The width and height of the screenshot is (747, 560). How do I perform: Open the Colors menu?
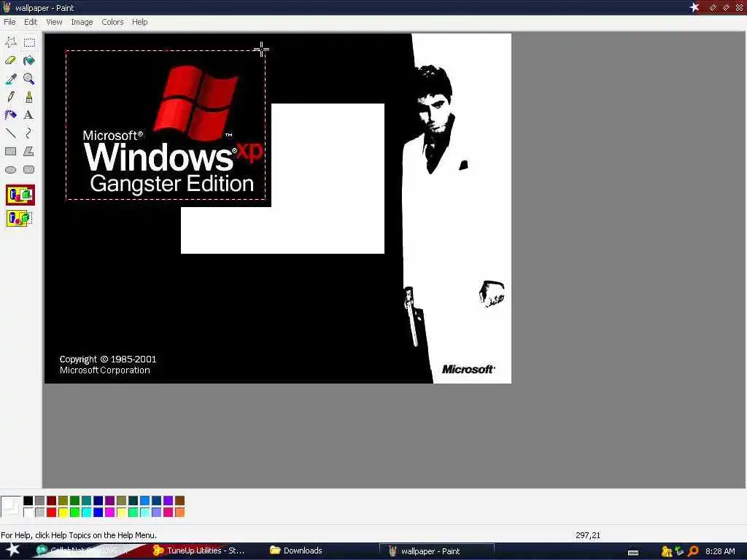(112, 22)
